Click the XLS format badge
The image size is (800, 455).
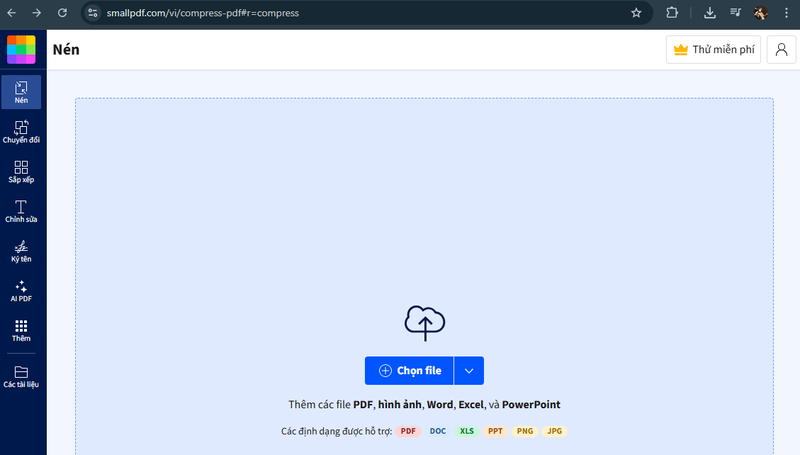coord(467,431)
